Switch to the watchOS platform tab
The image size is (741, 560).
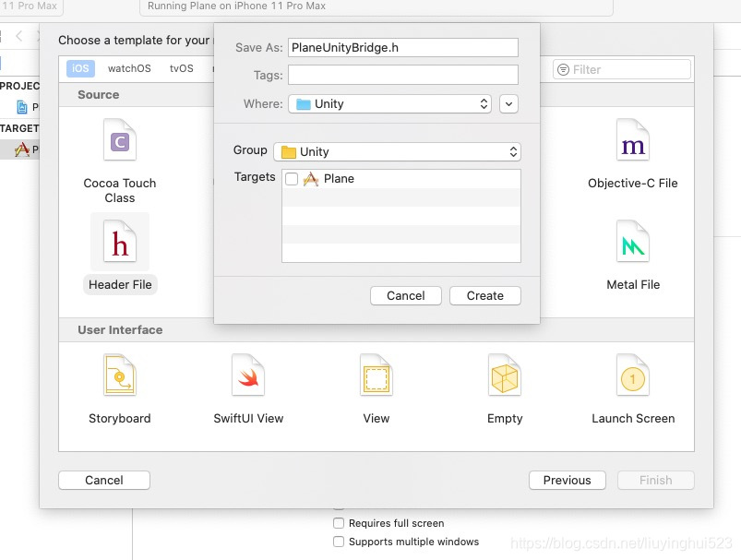tap(129, 68)
